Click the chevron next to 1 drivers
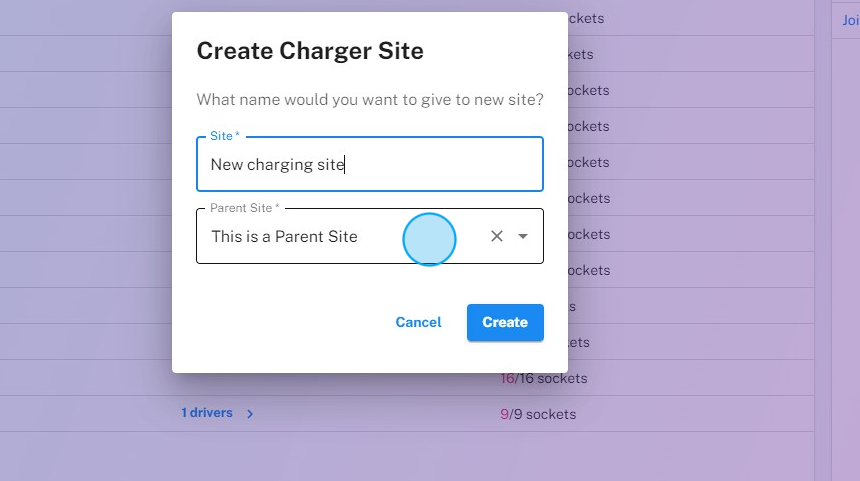This screenshot has height=481, width=860. pos(250,414)
